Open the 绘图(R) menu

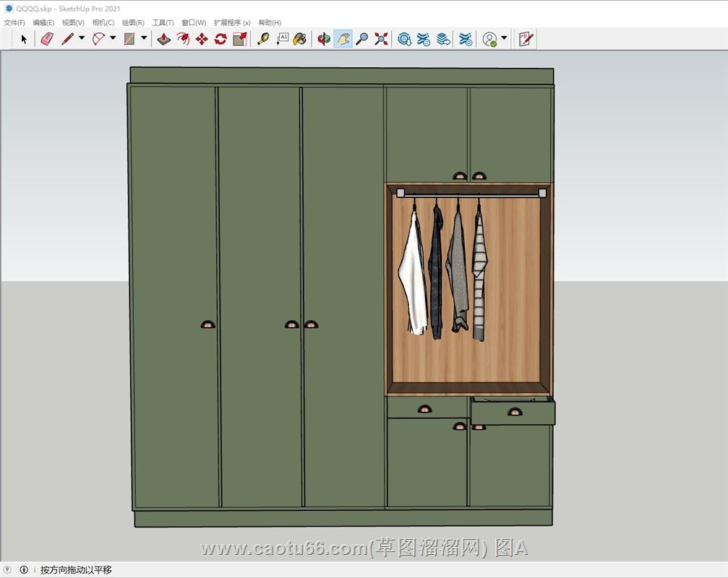133,22
